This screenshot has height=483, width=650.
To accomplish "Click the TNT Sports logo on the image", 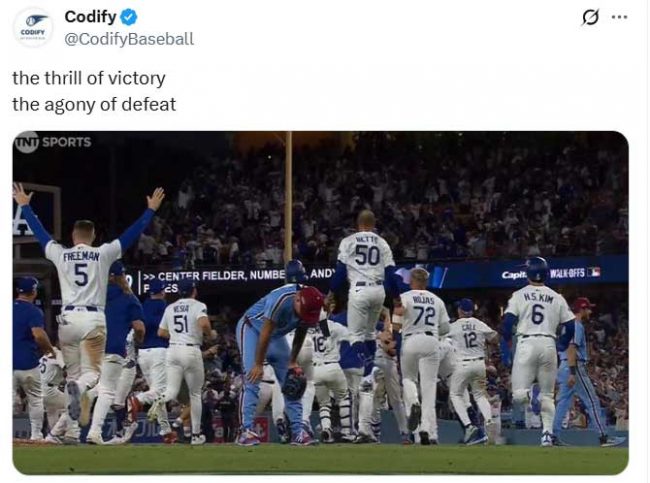I will click(52, 142).
